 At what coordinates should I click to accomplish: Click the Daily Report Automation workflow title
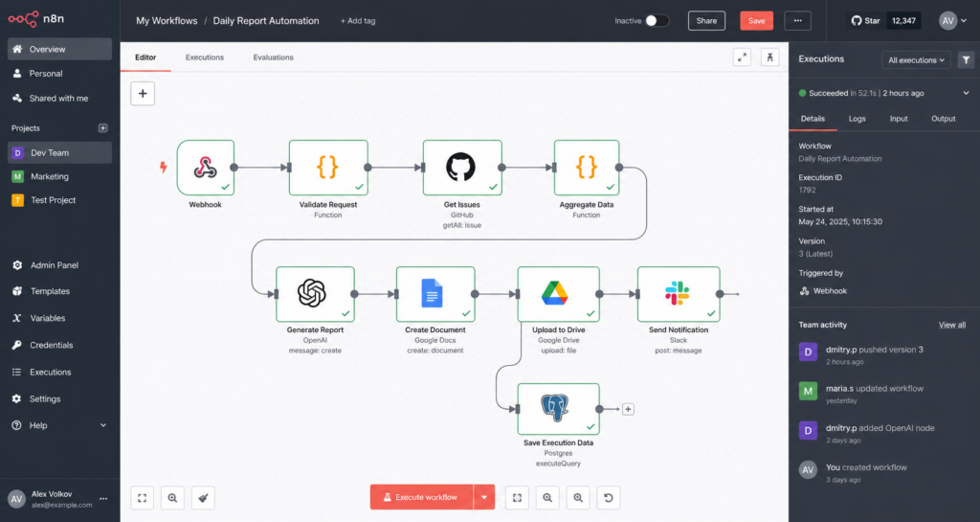click(x=266, y=21)
